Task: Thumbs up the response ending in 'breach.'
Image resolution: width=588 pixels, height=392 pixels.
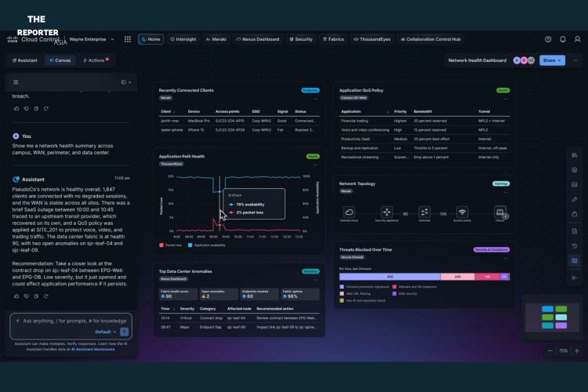Action: click(x=16, y=108)
